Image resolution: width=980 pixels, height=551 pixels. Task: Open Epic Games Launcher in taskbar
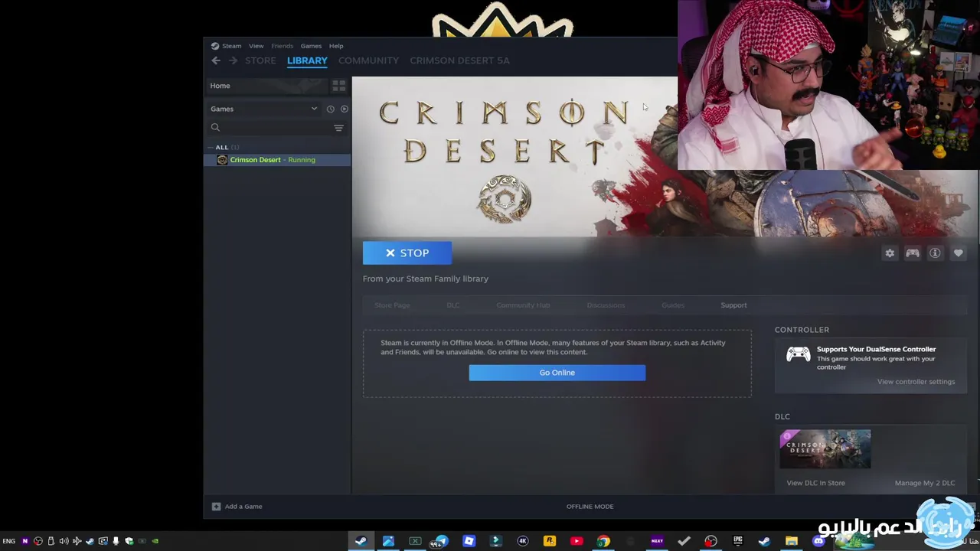tap(737, 541)
